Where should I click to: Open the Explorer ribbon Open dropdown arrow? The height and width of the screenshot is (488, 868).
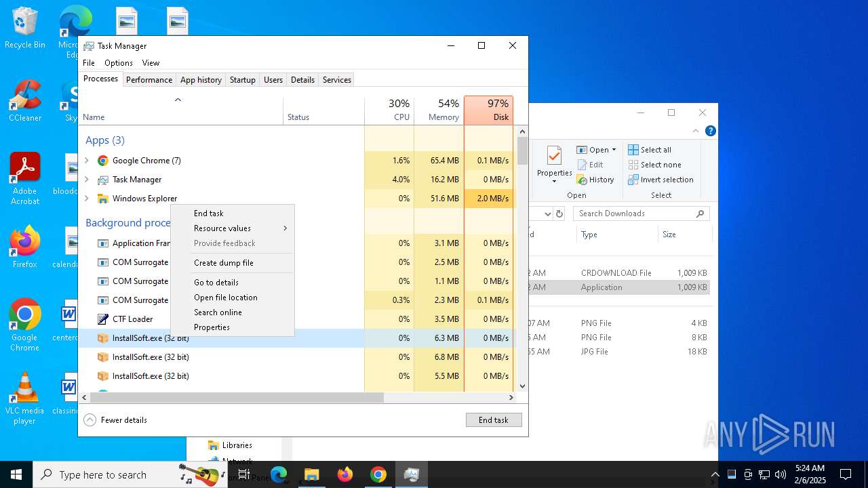[x=614, y=150]
